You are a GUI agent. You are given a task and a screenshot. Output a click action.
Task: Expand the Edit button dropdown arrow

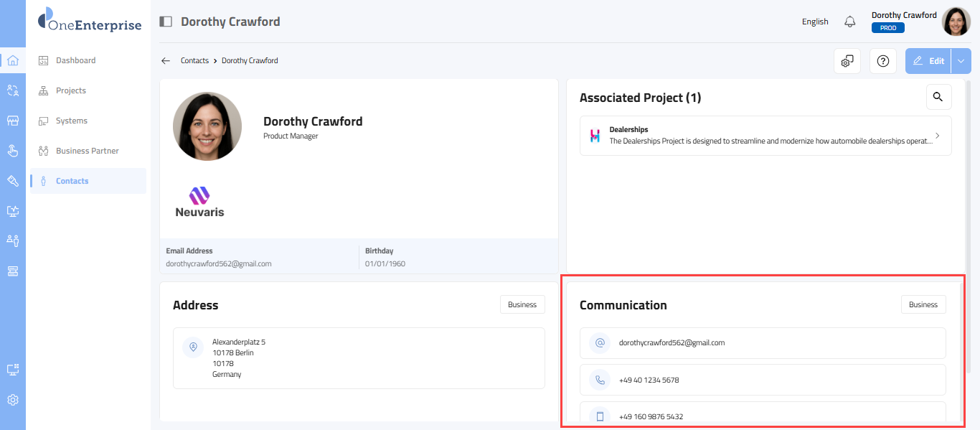pos(961,61)
